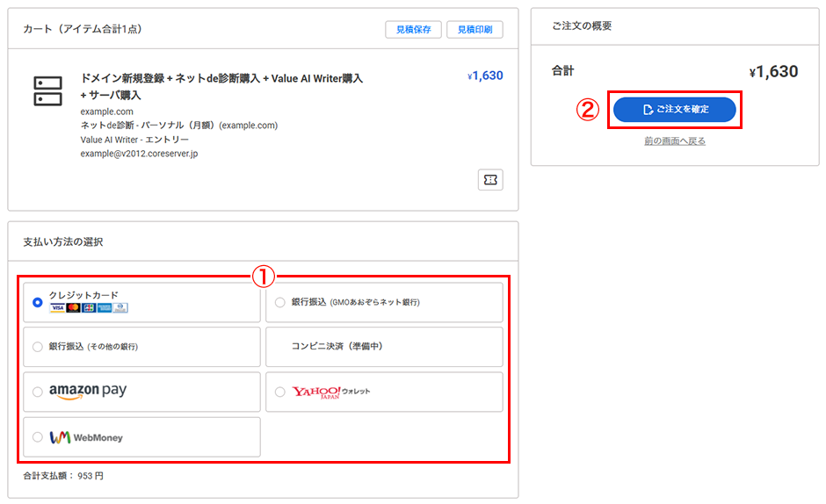
Task: Click the server icon beside the cart item
Action: tap(48, 91)
